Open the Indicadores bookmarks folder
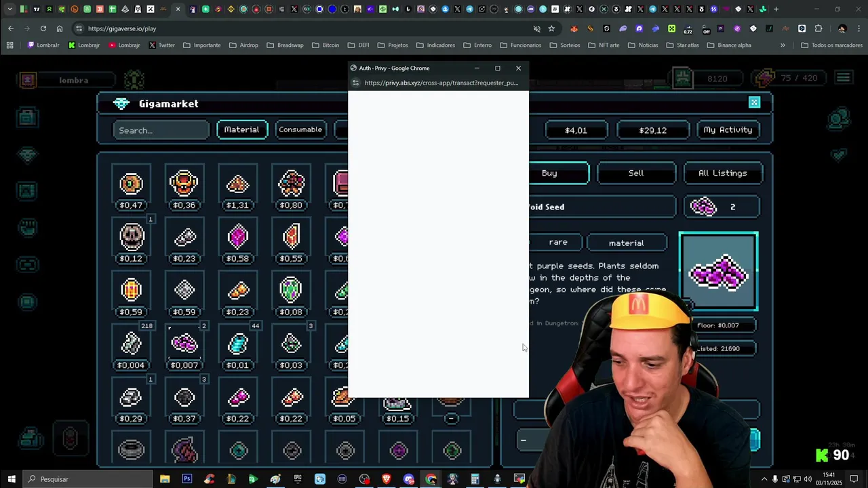Screen dimensions: 868x488 pos(435,45)
